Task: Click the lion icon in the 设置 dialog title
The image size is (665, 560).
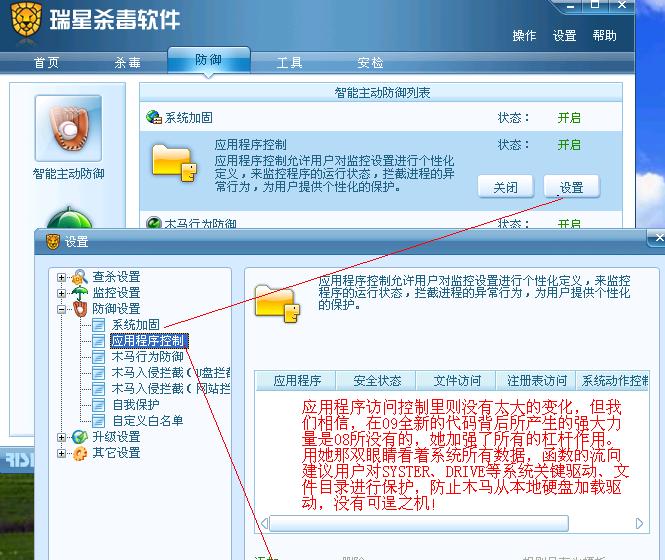Action: click(x=53, y=242)
